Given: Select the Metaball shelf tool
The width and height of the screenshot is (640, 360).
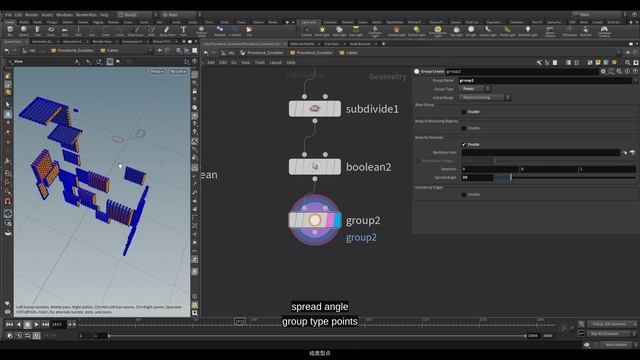Looking at the screenshot, I should 220,31.
